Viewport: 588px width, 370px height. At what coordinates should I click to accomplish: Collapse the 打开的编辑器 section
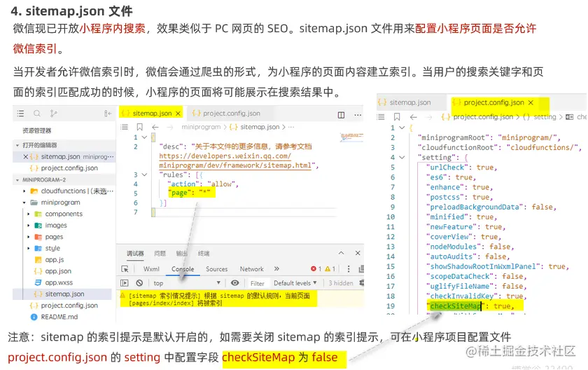pyautogui.click(x=17, y=145)
